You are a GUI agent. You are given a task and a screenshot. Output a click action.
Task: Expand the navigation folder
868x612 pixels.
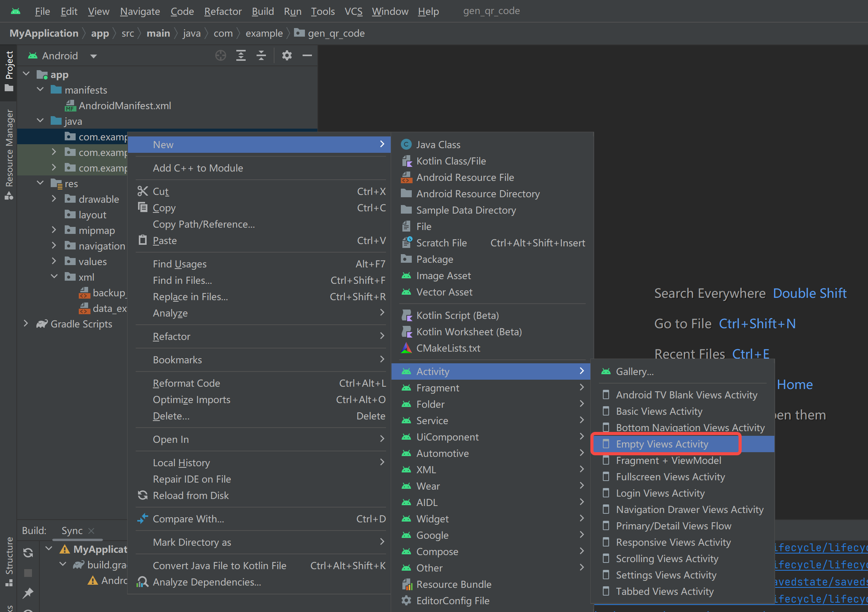coord(54,245)
